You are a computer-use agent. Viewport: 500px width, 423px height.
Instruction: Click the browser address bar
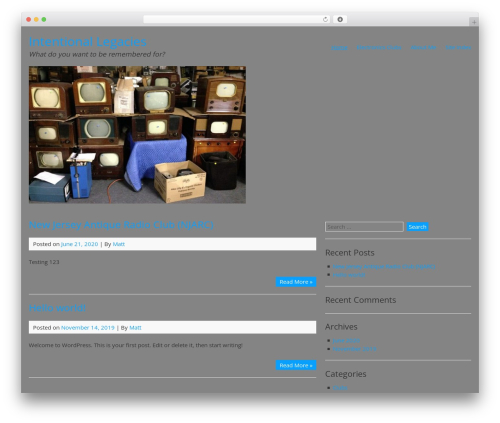coord(236,20)
